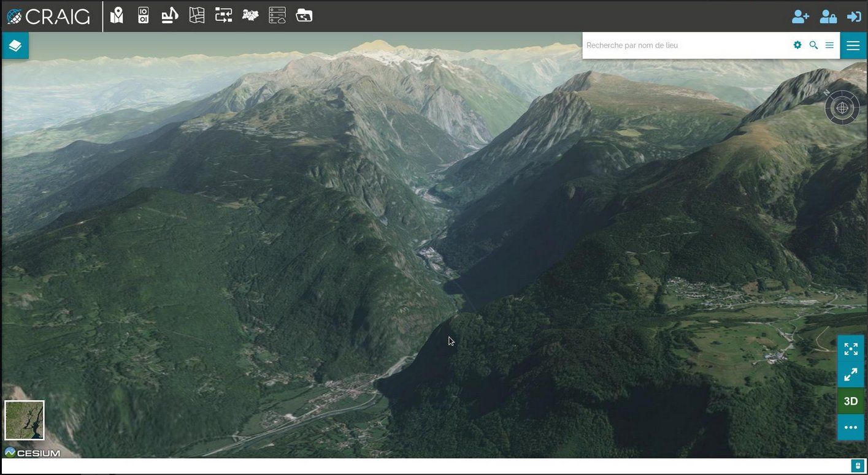Click the magnifying glass search icon

(x=813, y=45)
